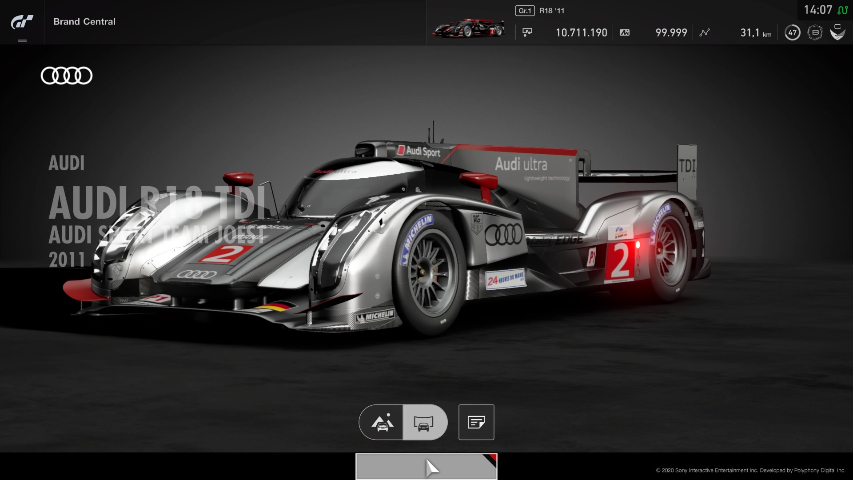
Task: Click the Audi four-rings brand logo
Action: tap(67, 76)
